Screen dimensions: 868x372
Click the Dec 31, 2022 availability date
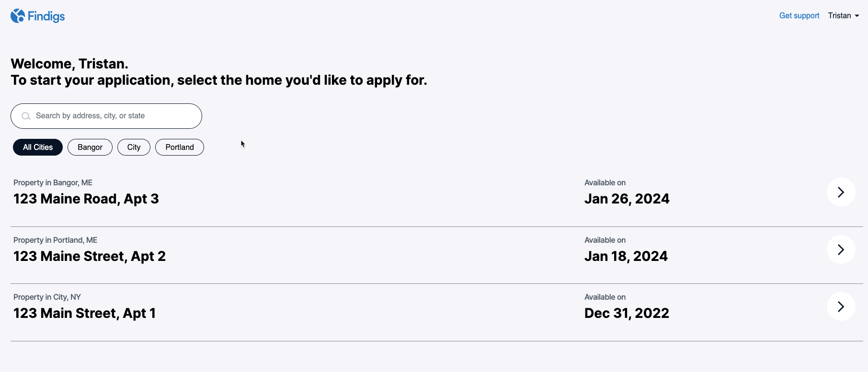tap(627, 313)
